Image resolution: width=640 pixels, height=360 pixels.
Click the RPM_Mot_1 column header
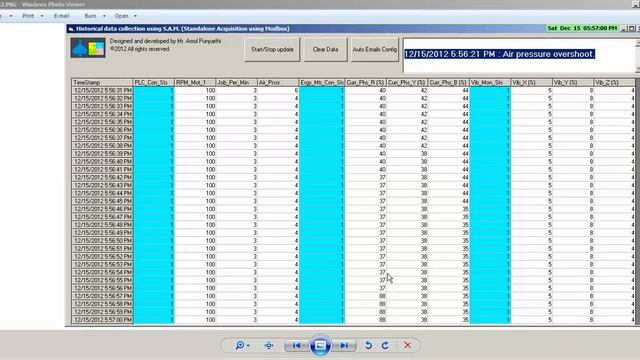tap(195, 82)
